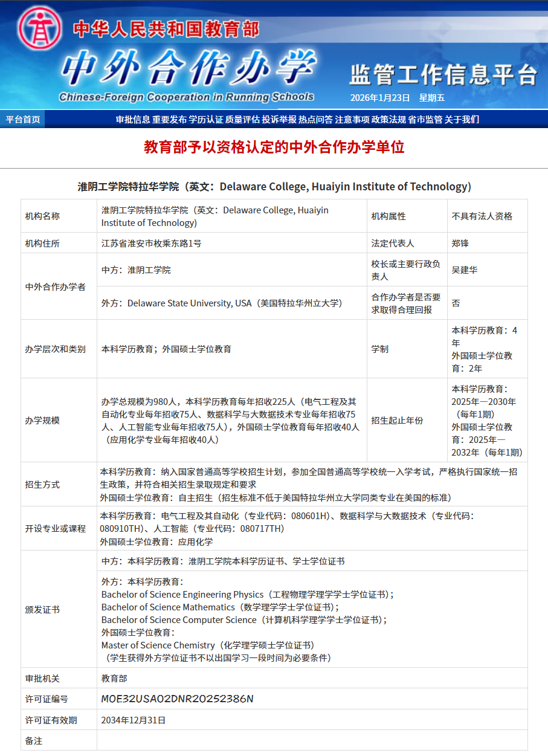Go to 重要发布 in the navigation bar
Image resolution: width=548 pixels, height=756 pixels.
pyautogui.click(x=170, y=120)
